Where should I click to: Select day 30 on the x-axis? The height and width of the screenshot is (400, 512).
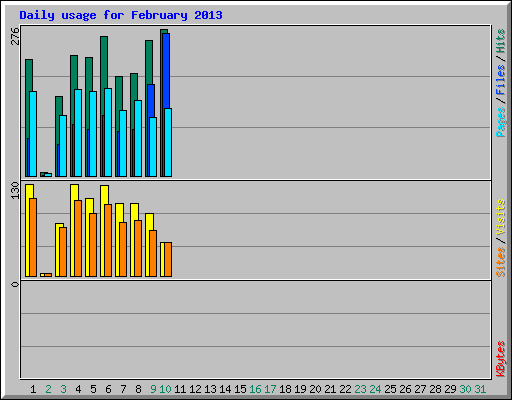tap(465, 389)
